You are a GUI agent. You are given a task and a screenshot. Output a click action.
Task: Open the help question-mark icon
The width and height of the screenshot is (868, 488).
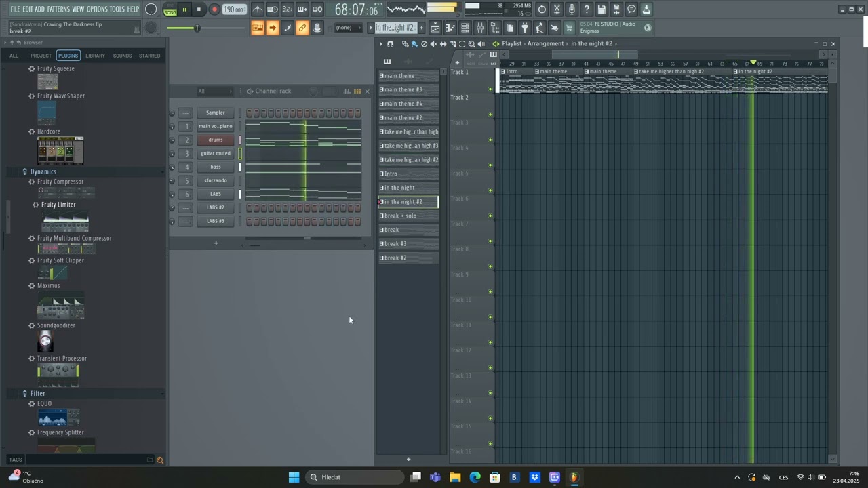point(587,9)
